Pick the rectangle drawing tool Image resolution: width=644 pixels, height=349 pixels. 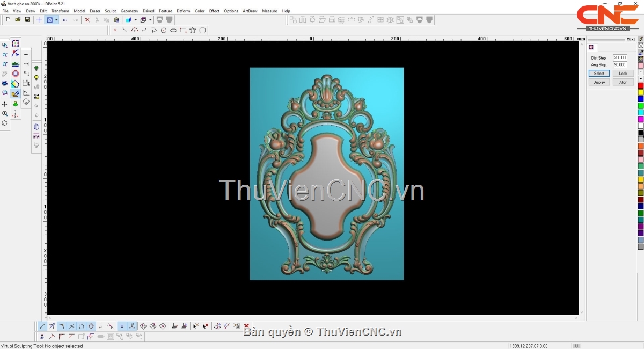point(183,30)
